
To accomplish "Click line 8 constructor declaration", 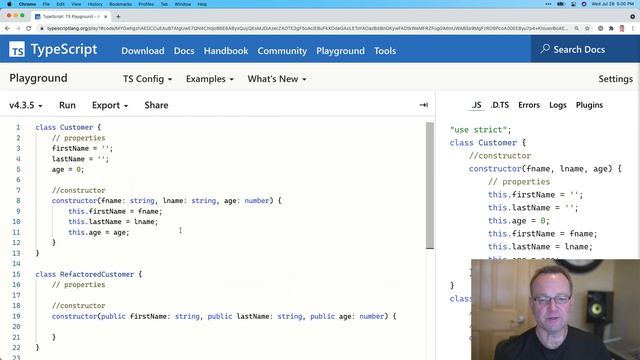I will tap(167, 201).
